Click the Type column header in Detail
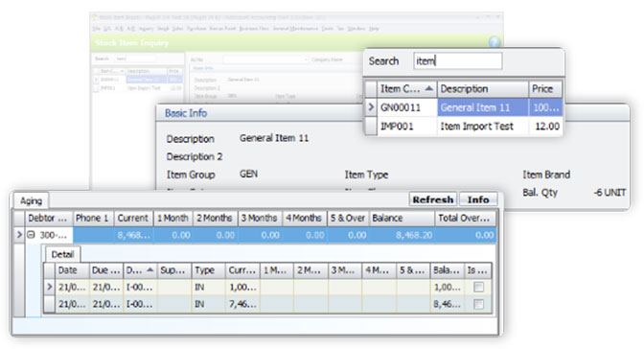 (208, 270)
